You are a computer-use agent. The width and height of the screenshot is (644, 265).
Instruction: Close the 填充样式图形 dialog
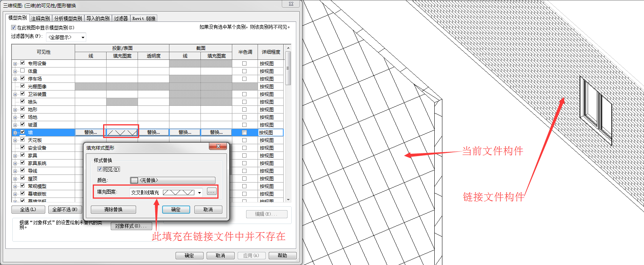pos(218,146)
